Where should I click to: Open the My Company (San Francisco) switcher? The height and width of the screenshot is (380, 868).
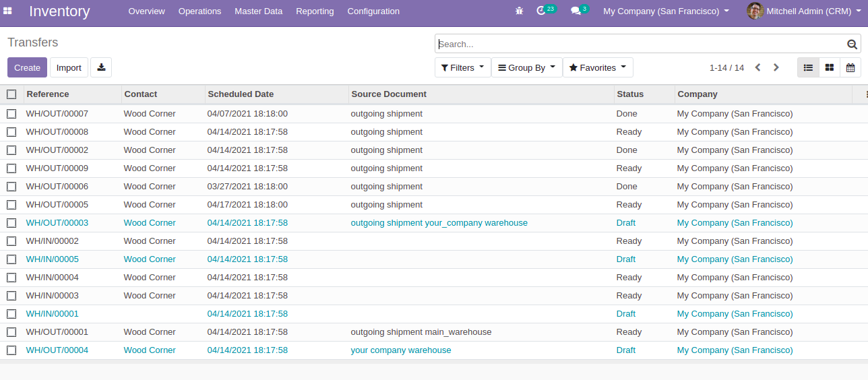(x=666, y=11)
